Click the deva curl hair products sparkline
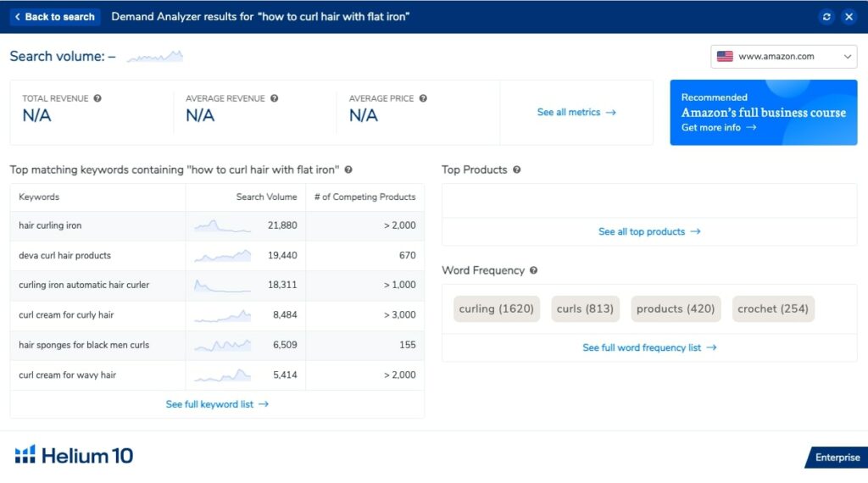The height and width of the screenshot is (483, 868). pyautogui.click(x=222, y=256)
